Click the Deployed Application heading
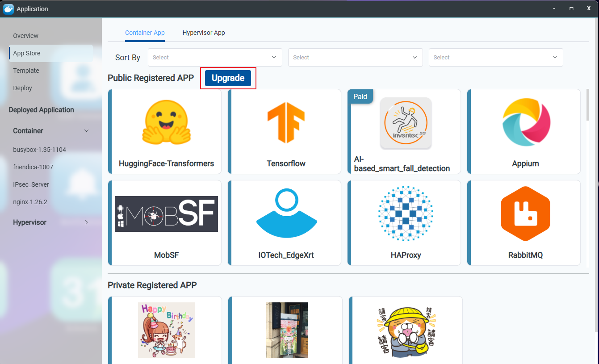The width and height of the screenshot is (599, 364). pos(41,110)
